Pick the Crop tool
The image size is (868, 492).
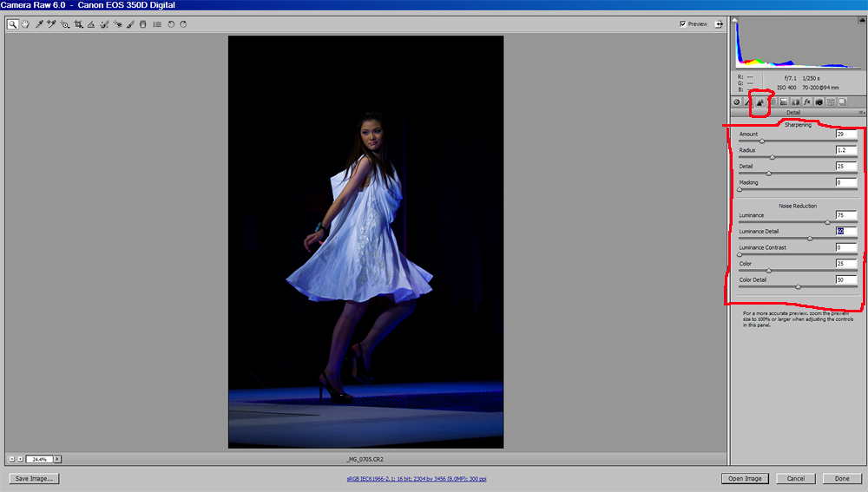tap(77, 24)
